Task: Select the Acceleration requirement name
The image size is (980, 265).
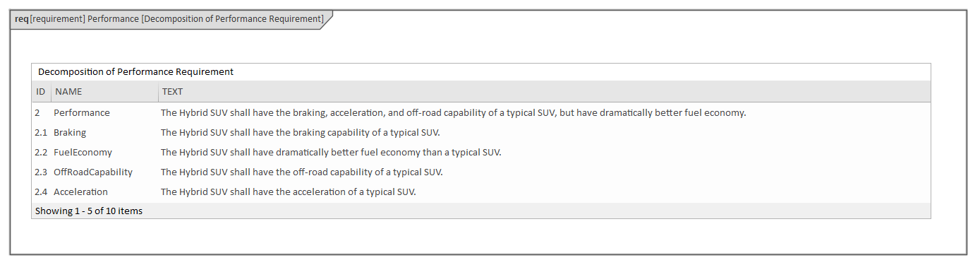Action: pos(80,192)
